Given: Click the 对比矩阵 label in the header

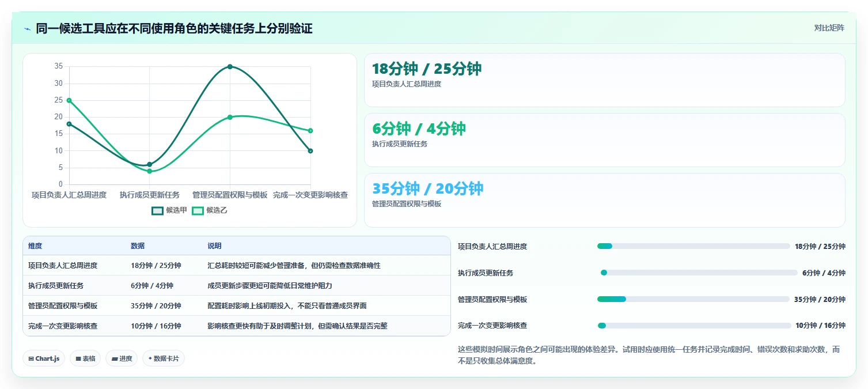Looking at the screenshot, I should click(x=829, y=28).
